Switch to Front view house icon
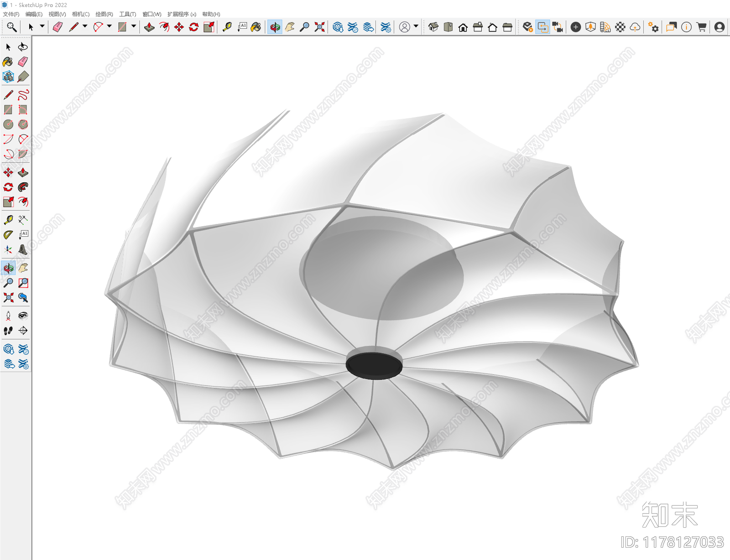This screenshot has height=560, width=730. [x=463, y=27]
